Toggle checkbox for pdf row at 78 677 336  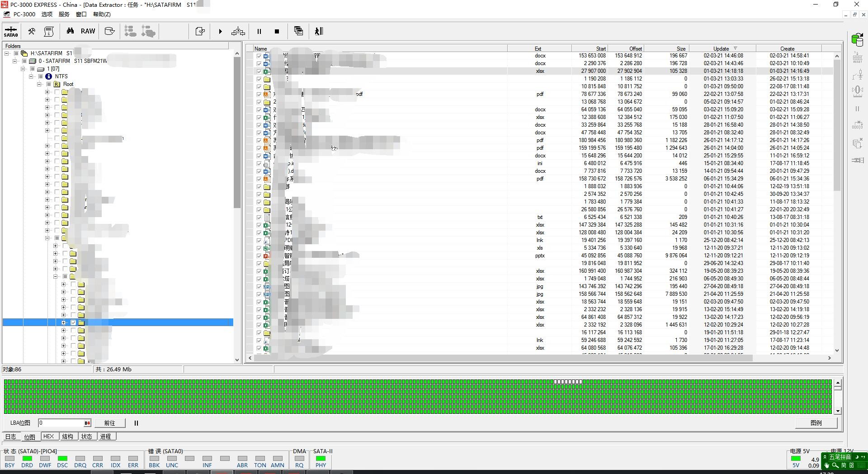point(259,95)
